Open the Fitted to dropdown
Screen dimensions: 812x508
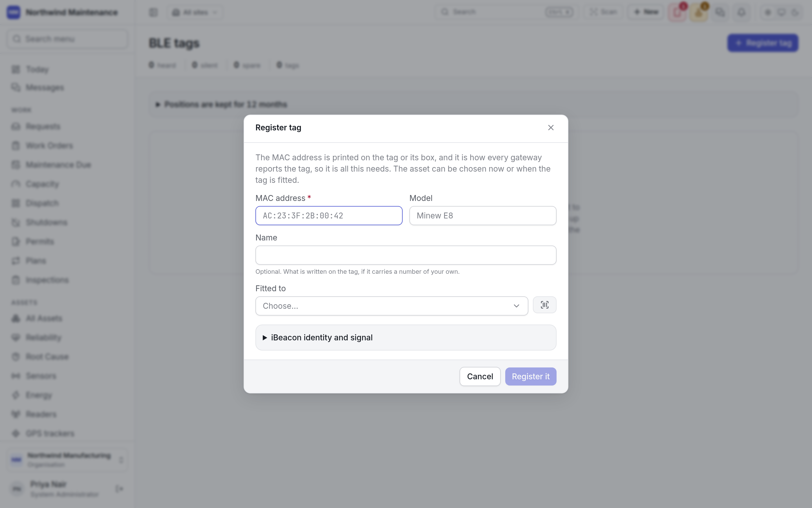tap(392, 306)
